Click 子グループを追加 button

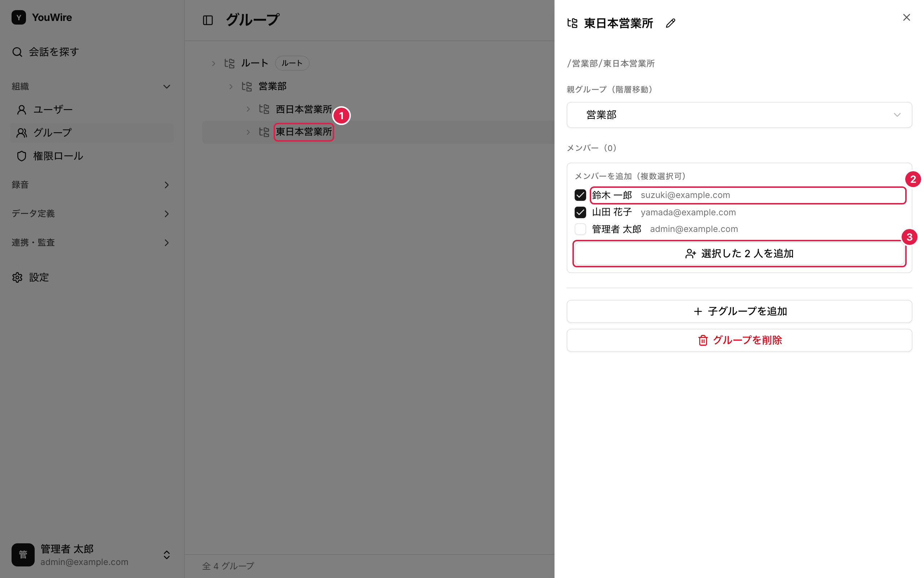[x=739, y=311]
